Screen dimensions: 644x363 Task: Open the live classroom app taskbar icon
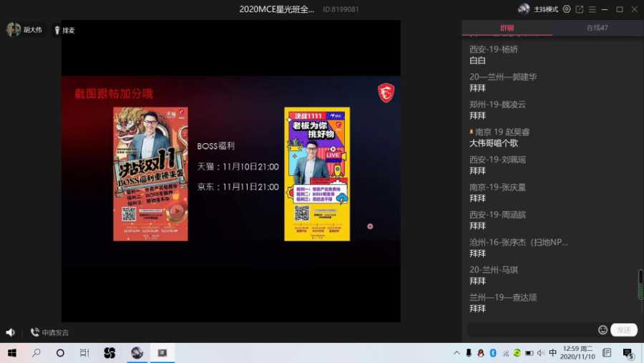pos(137,353)
